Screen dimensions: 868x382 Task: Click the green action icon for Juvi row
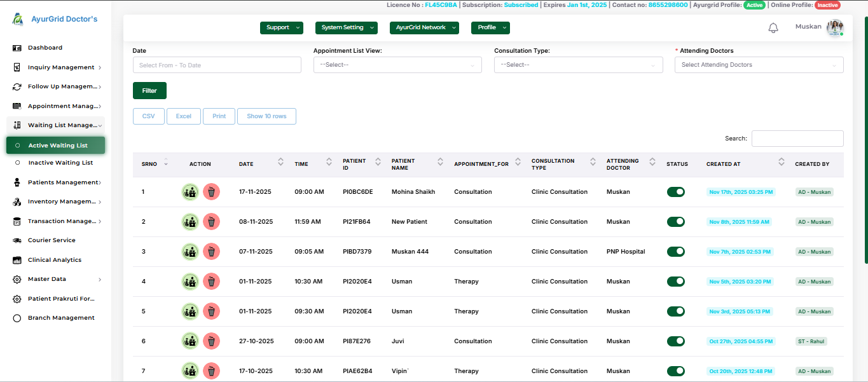189,341
